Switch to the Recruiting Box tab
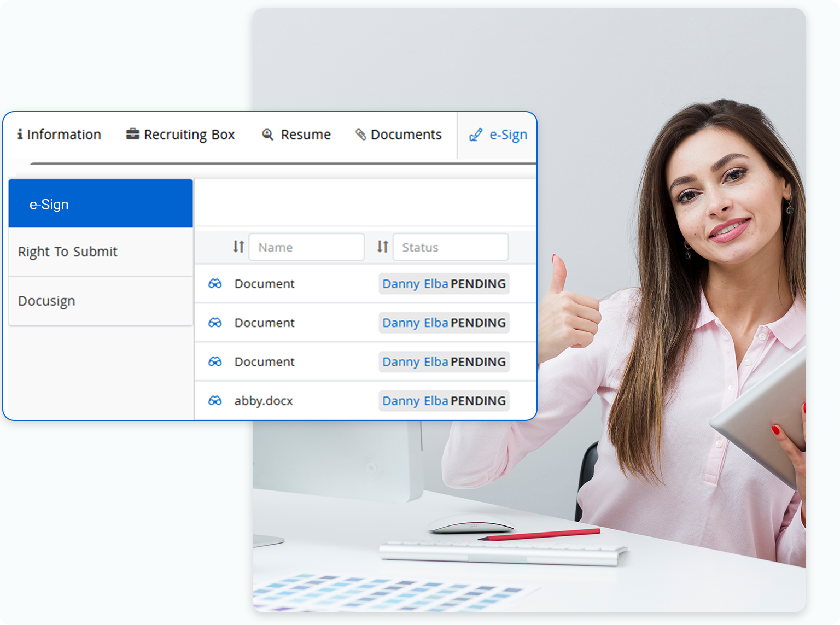 (180, 135)
